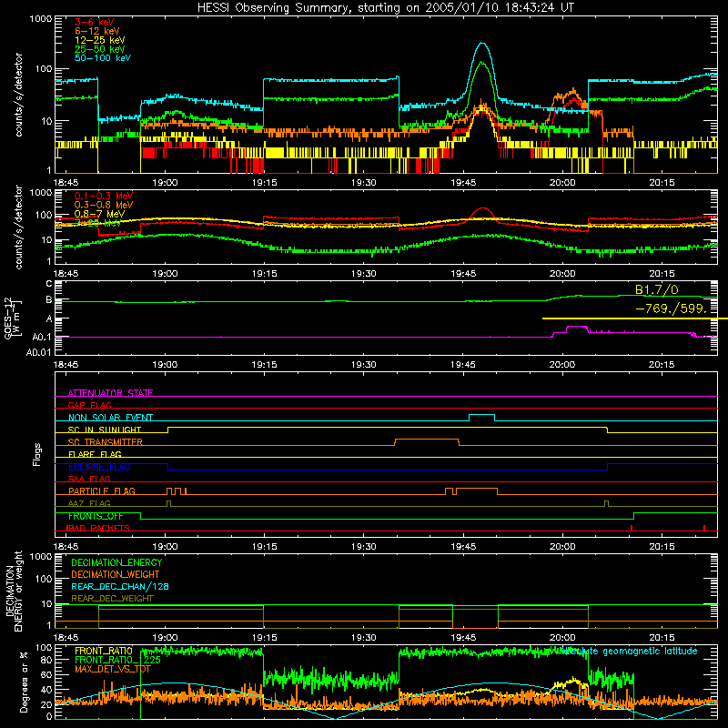The height and width of the screenshot is (728, 728).
Task: Click 19:30 tick label under the Flags panel
Action: [x=363, y=547]
